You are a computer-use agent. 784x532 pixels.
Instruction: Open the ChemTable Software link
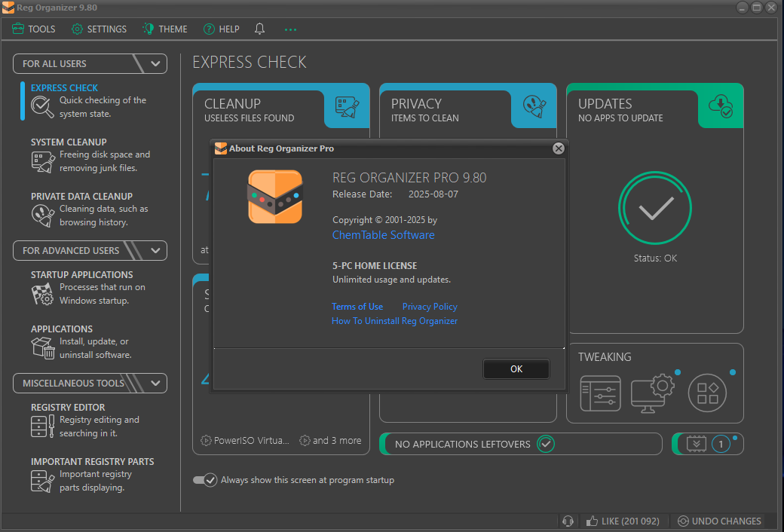(384, 235)
